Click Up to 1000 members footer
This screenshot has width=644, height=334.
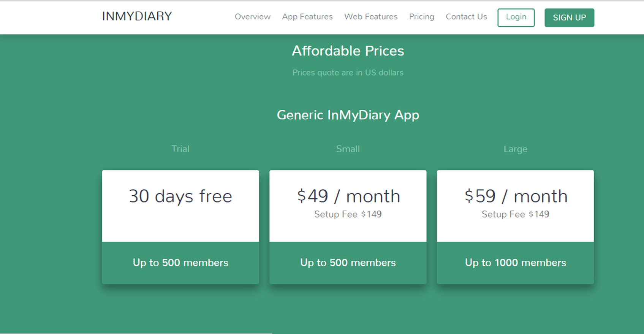pos(515,263)
